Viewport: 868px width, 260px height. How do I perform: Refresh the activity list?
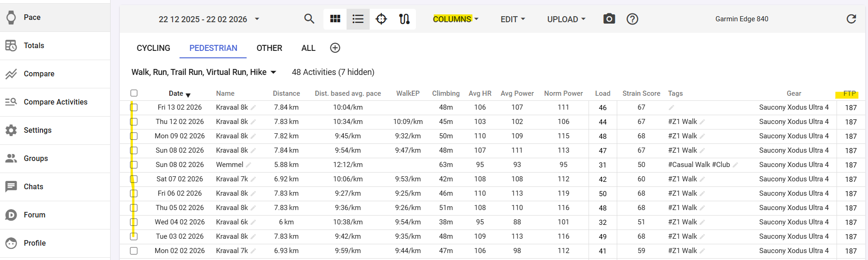[x=851, y=19]
